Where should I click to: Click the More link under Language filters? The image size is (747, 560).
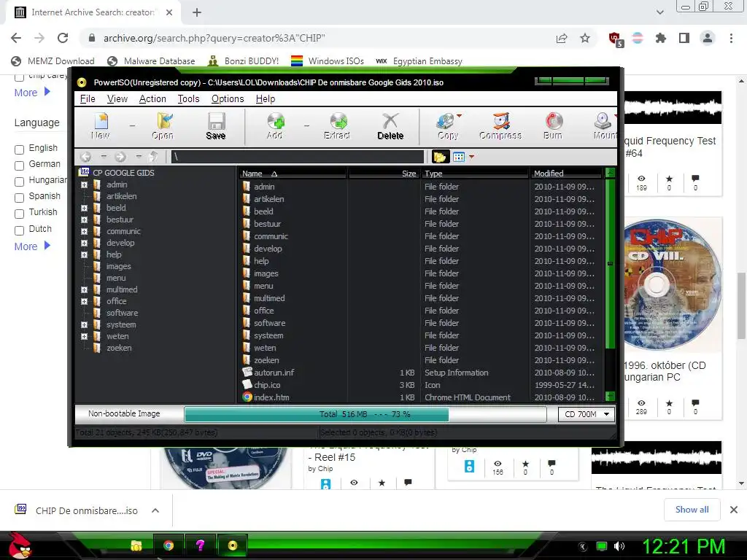click(x=32, y=246)
